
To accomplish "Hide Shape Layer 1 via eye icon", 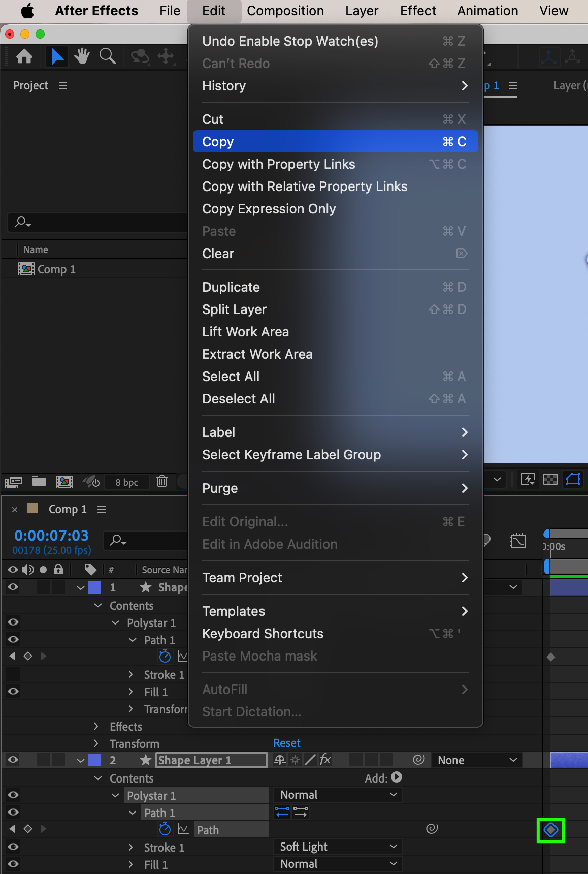I will point(13,760).
